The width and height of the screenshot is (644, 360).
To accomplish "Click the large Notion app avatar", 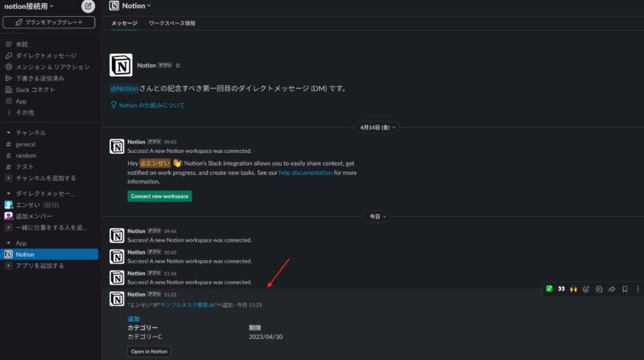I will [x=121, y=65].
